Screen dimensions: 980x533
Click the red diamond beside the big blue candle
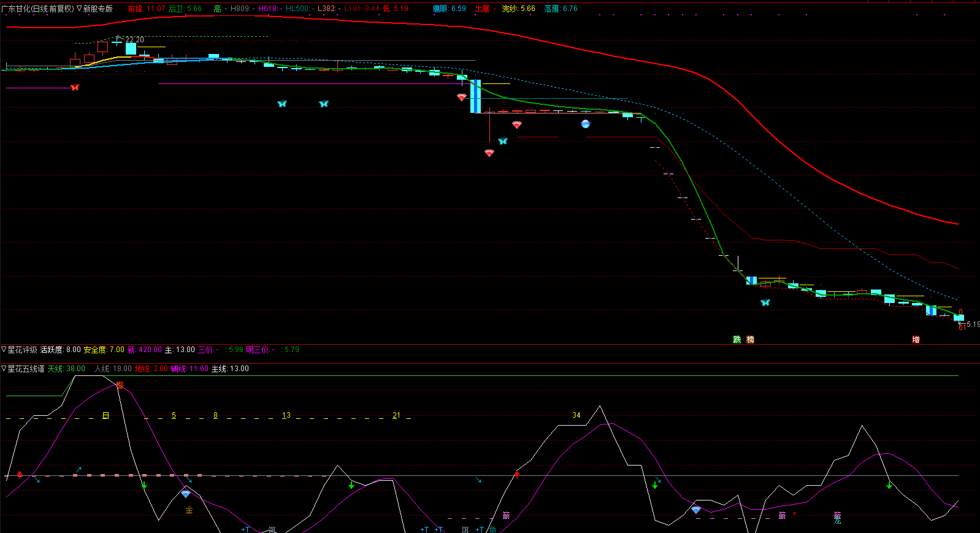(462, 97)
